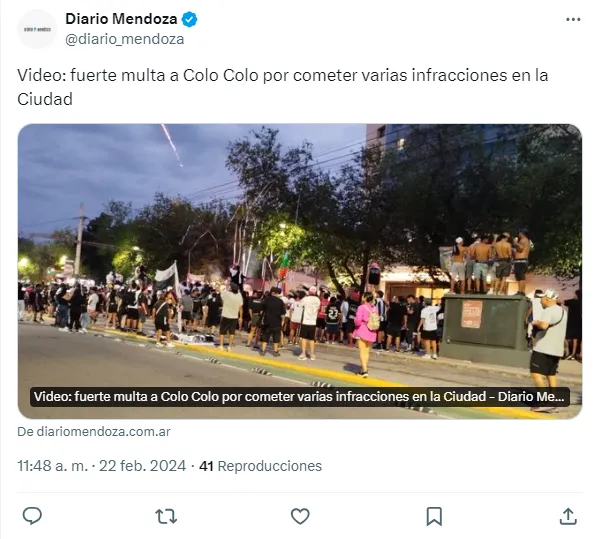Open the more options three-dot menu

tap(573, 19)
